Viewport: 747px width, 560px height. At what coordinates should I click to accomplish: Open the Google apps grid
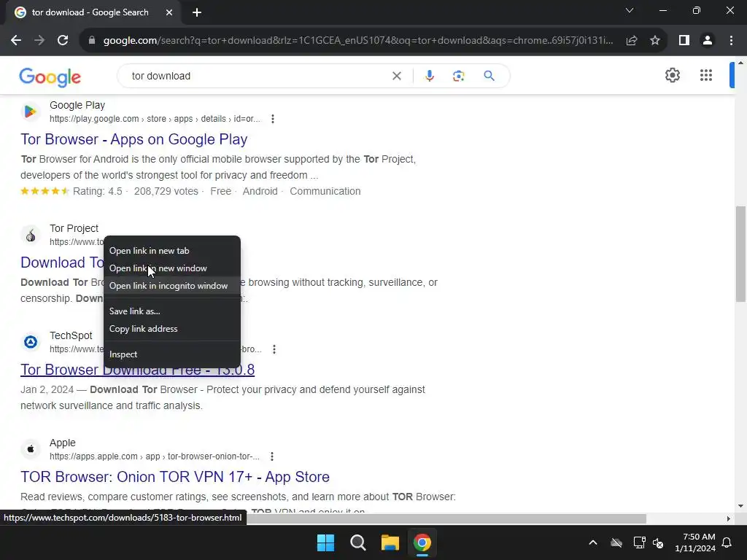point(706,75)
